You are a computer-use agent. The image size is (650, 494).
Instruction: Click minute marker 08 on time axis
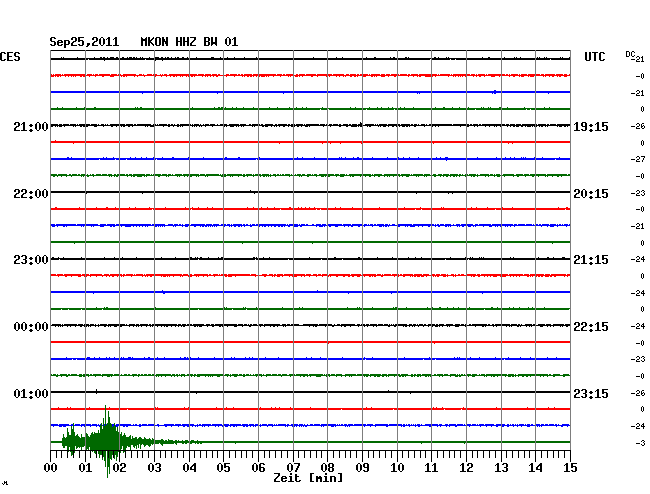327,468
